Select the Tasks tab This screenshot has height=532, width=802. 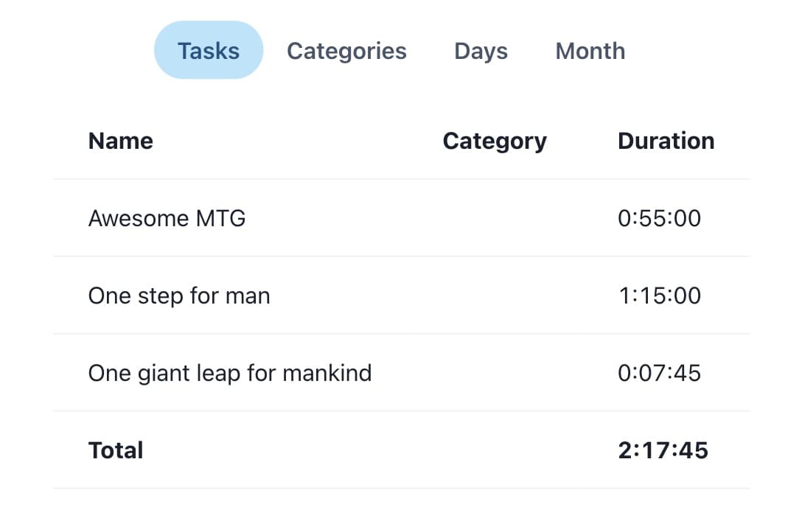pos(209,51)
